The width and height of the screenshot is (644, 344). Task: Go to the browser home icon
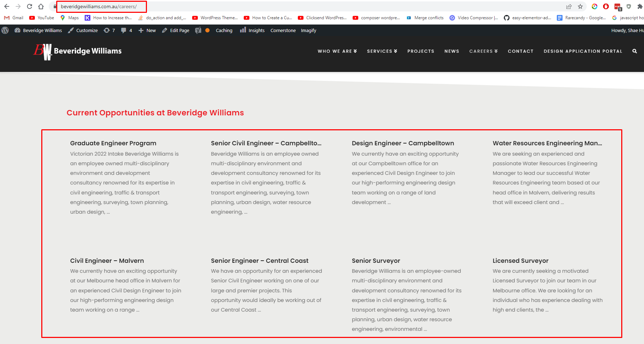41,6
